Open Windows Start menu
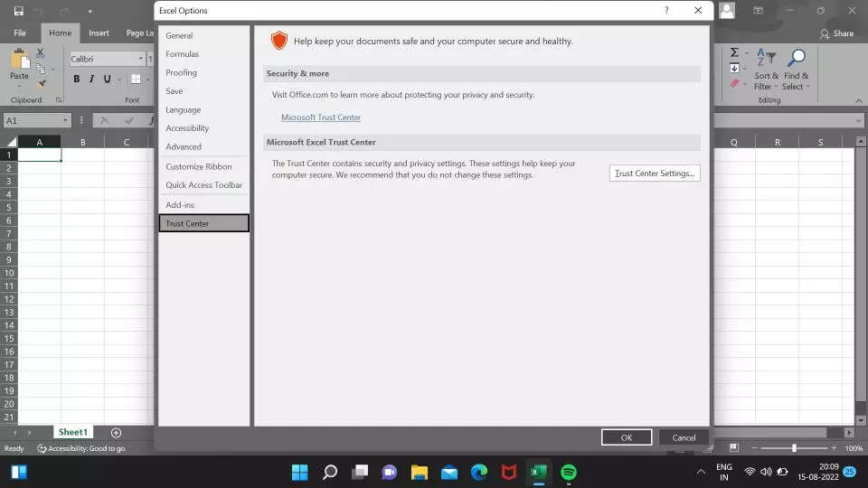Viewport: 868px width, 488px height. [x=300, y=472]
